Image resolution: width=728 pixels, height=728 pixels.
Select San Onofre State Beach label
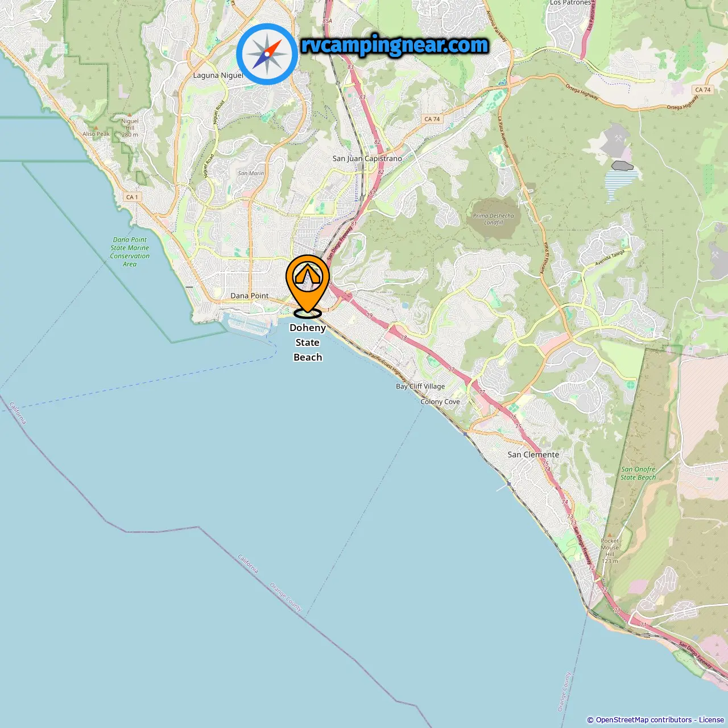point(638,473)
